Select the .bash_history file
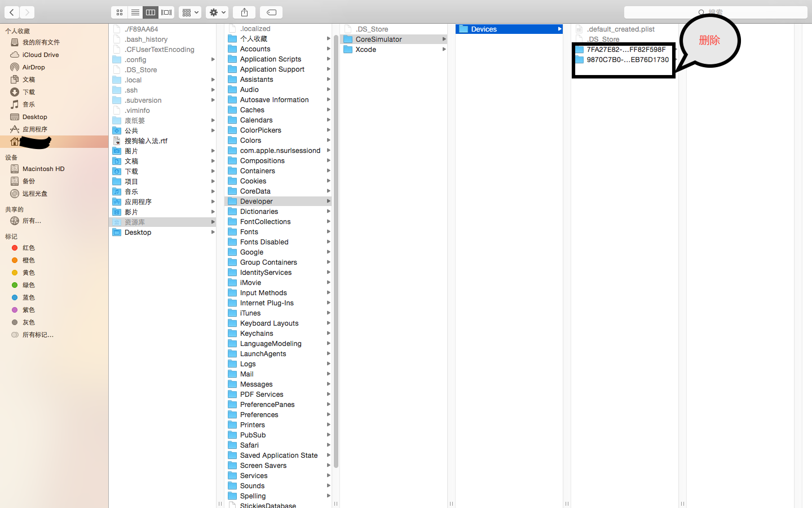812x508 pixels. coord(162,40)
